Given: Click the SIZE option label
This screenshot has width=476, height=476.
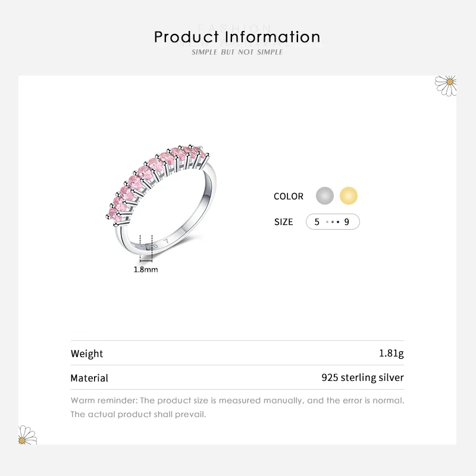Looking at the screenshot, I should click(284, 222).
